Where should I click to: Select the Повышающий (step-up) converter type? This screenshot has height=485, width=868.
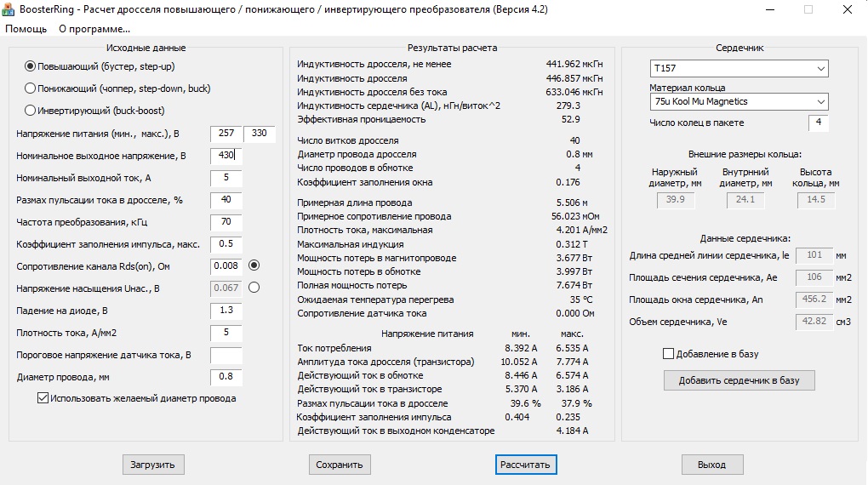tap(31, 66)
